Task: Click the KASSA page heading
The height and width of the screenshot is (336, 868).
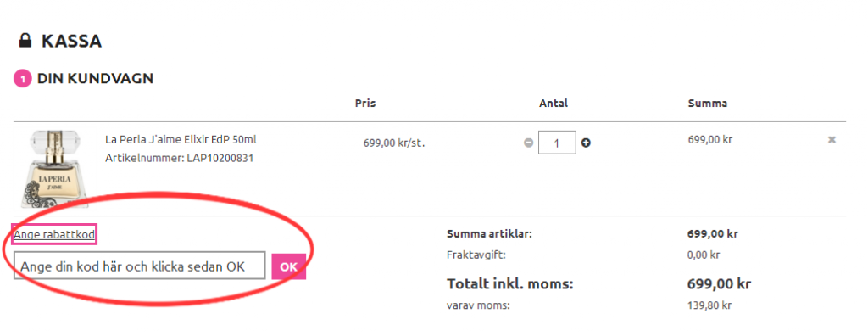Action: [71, 41]
